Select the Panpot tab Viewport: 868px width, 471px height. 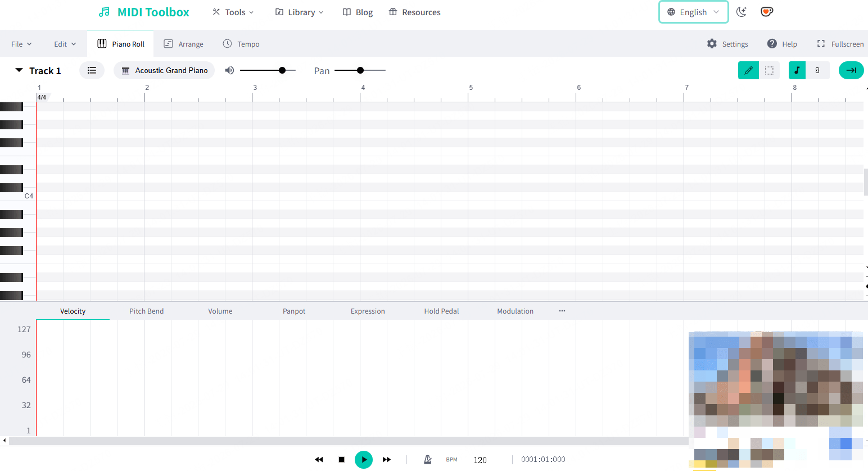point(294,311)
